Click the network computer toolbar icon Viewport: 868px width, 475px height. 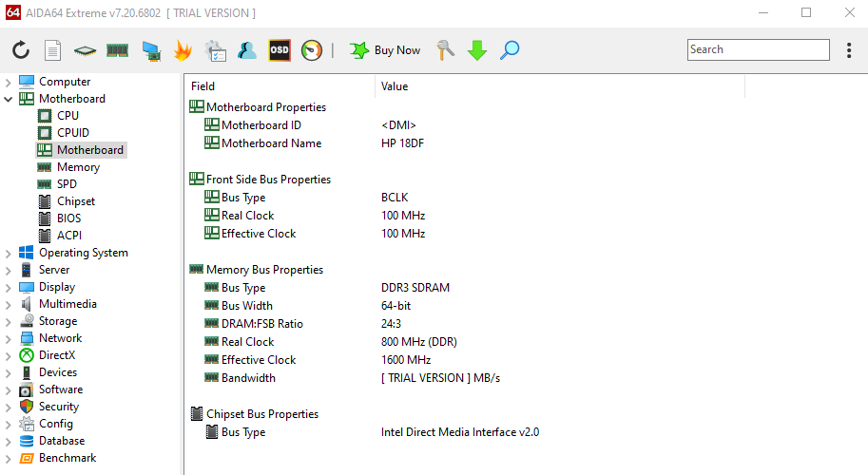pos(150,51)
